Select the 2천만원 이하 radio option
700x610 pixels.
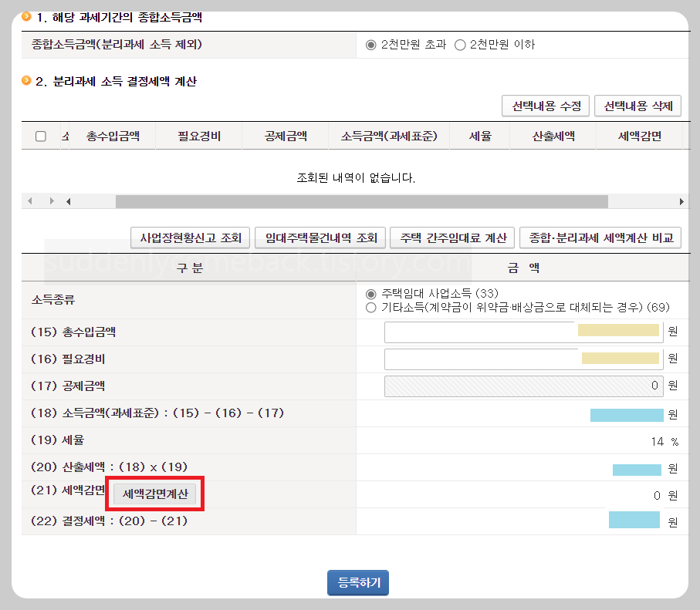pyautogui.click(x=458, y=45)
